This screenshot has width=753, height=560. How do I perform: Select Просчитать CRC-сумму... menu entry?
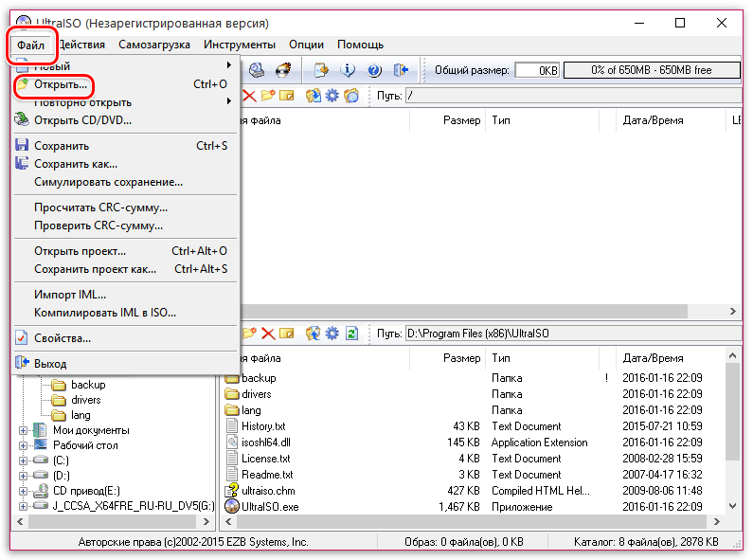point(125,208)
